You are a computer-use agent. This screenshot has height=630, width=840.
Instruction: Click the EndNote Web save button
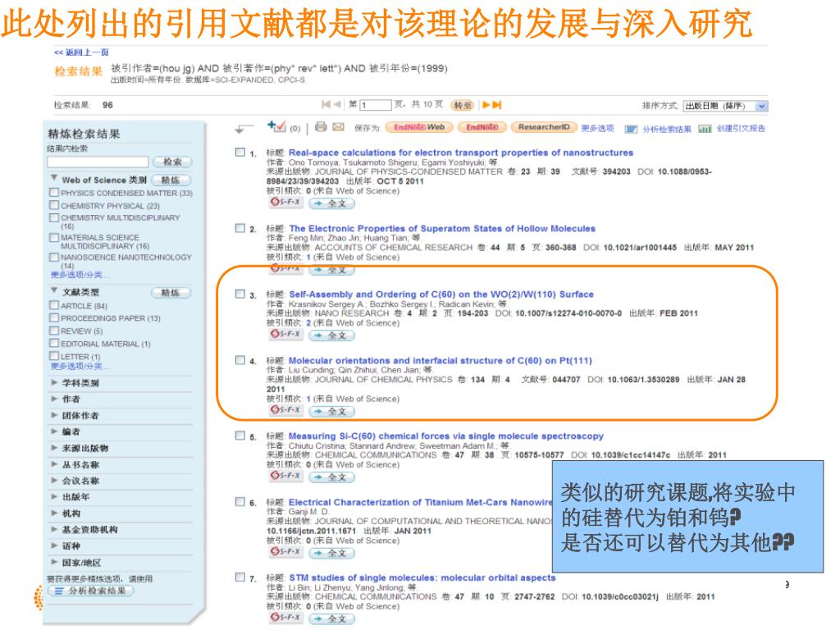point(419,127)
